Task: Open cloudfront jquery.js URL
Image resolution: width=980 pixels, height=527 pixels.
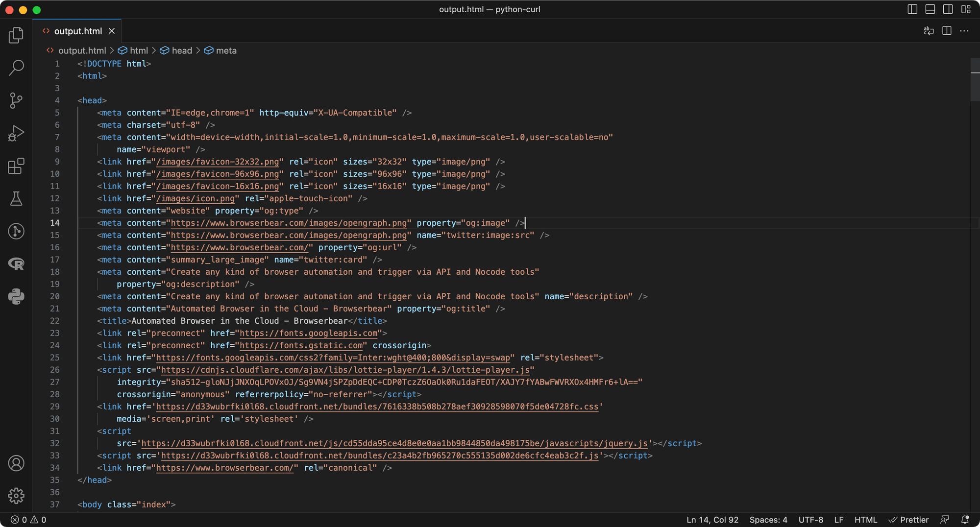Action: click(394, 443)
